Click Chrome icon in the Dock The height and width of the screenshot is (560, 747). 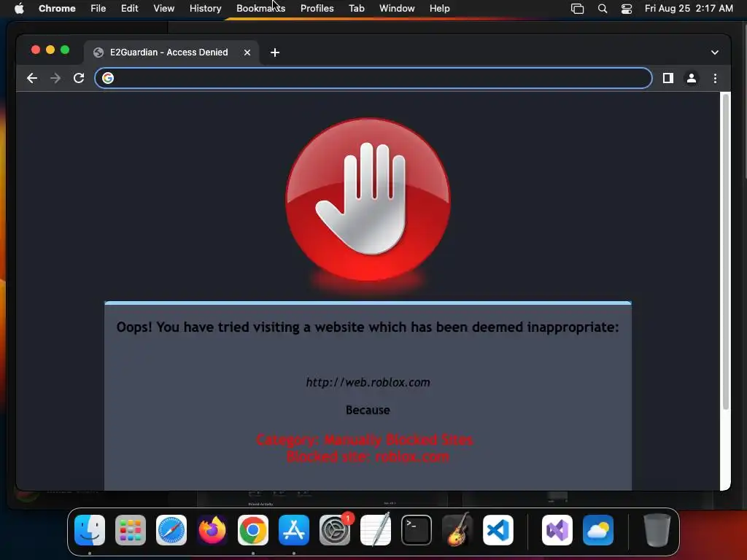click(x=253, y=530)
